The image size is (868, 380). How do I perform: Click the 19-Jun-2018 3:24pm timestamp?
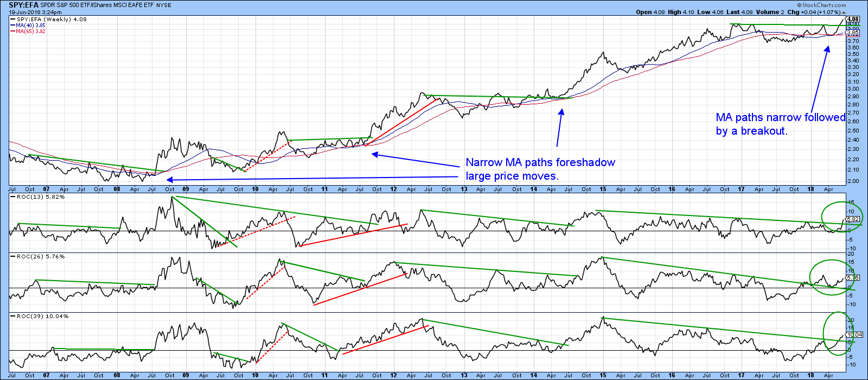point(35,12)
